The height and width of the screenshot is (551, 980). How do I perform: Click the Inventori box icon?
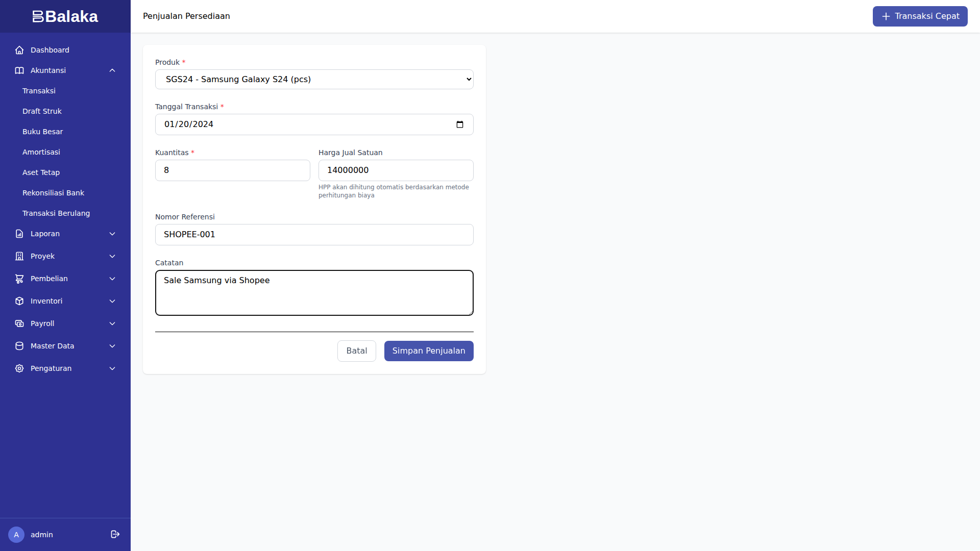pyautogui.click(x=19, y=301)
